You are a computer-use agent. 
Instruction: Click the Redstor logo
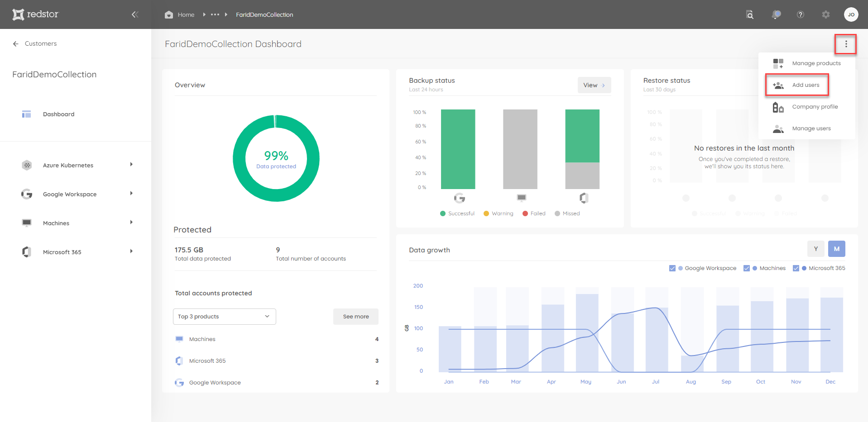(35, 14)
